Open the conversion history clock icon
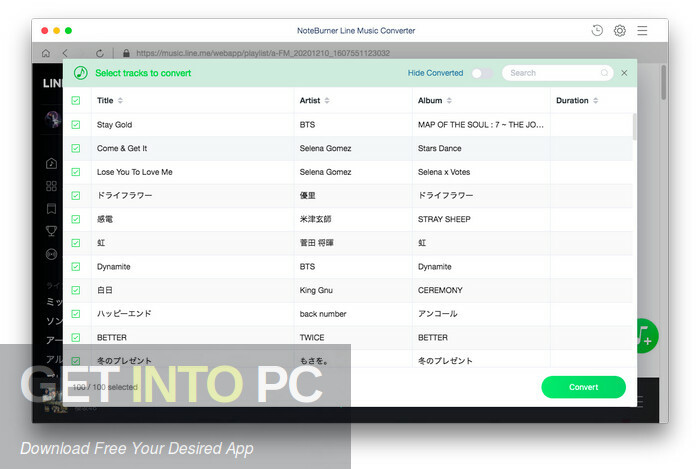The width and height of the screenshot is (700, 469). (597, 30)
